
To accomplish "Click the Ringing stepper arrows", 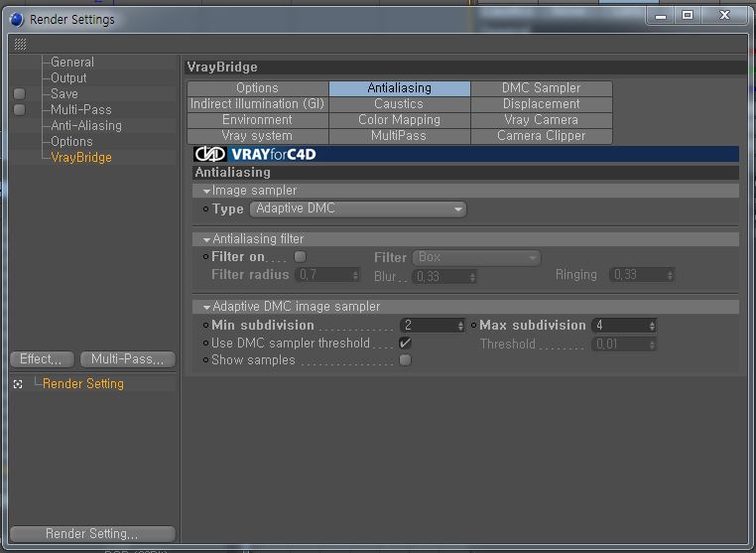I will click(x=670, y=275).
